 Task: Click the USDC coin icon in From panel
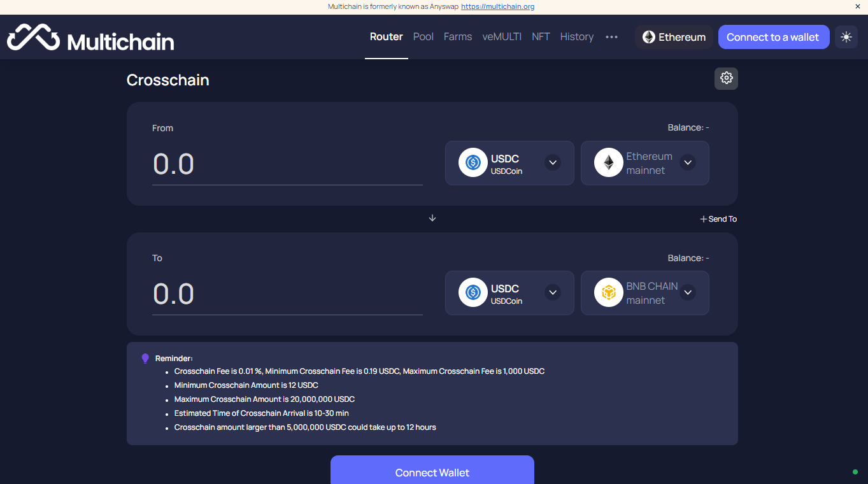coord(473,163)
